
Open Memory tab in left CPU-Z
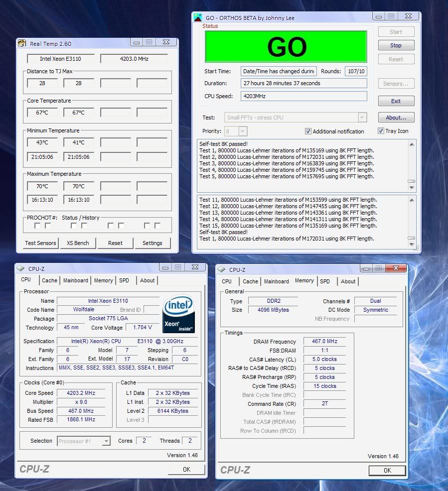pyautogui.click(x=103, y=280)
